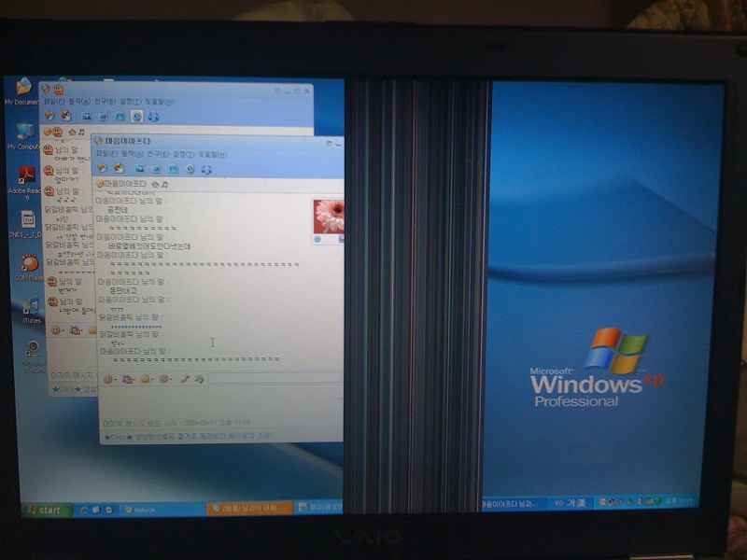Image resolution: width=747 pixels, height=560 pixels.
Task: Open the pink flower effects dropdown in the front chat
Action: coord(165,379)
